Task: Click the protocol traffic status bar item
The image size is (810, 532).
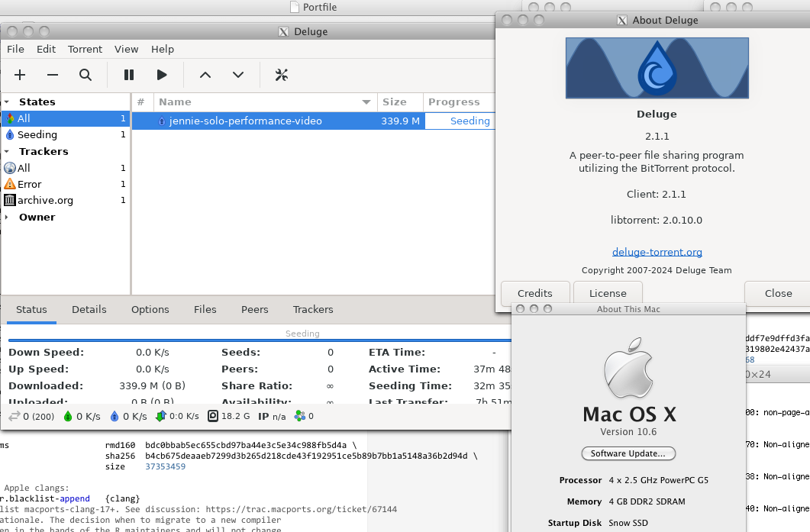Action: coord(177,416)
